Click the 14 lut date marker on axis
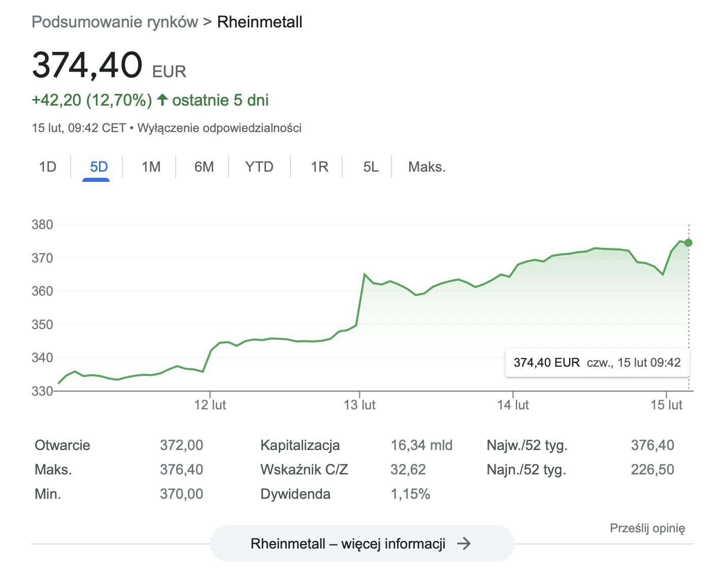Screen dimensions: 728x577 [x=513, y=405]
